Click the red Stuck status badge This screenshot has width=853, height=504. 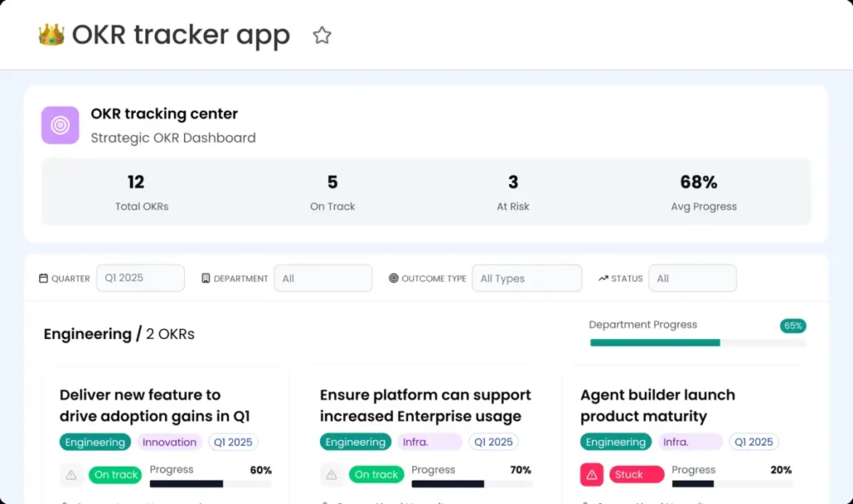coord(636,475)
